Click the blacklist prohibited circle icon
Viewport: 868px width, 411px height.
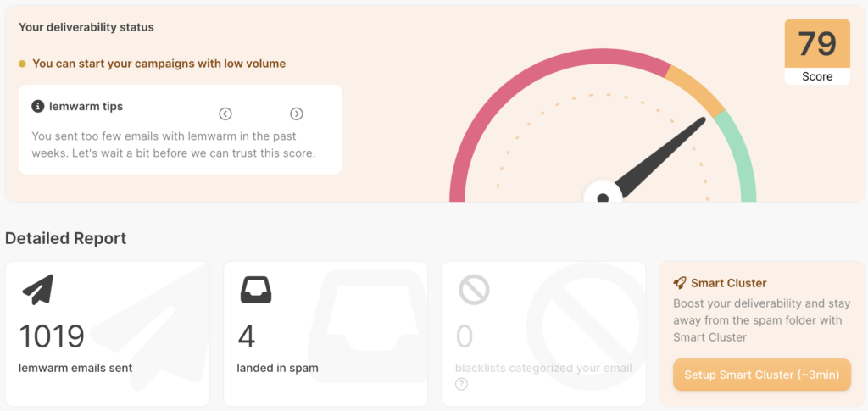474,291
